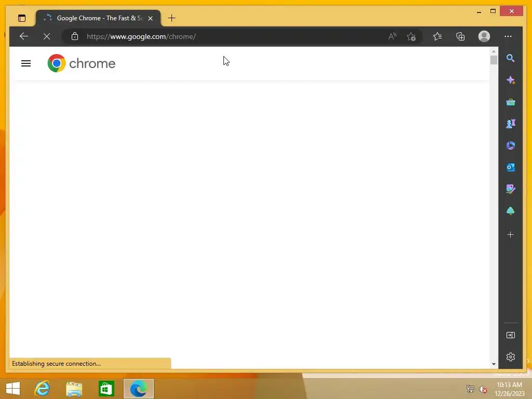Open Outlook in the sidebar

pyautogui.click(x=510, y=167)
